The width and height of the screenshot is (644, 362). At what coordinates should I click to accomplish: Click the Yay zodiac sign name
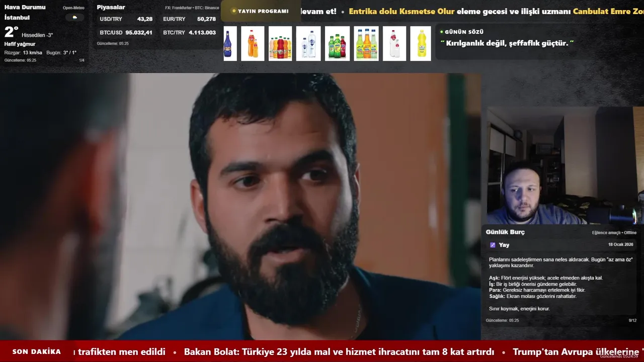coord(504,245)
